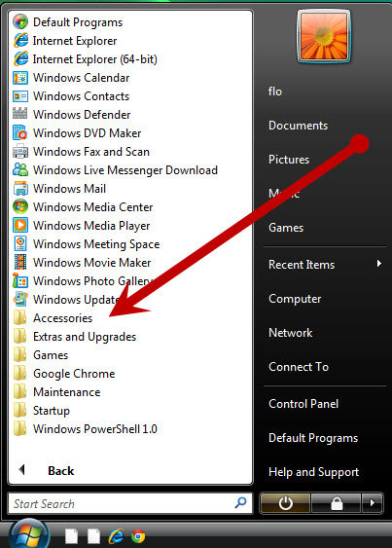Viewport: 392px width, 548px height.
Task: Click the second blank document taskbar icon
Action: (93, 536)
